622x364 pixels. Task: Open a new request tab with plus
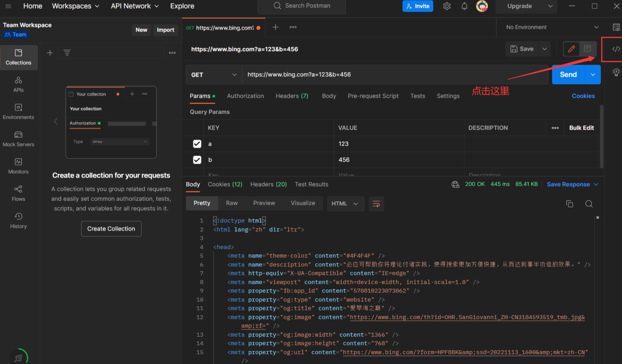pos(275,27)
